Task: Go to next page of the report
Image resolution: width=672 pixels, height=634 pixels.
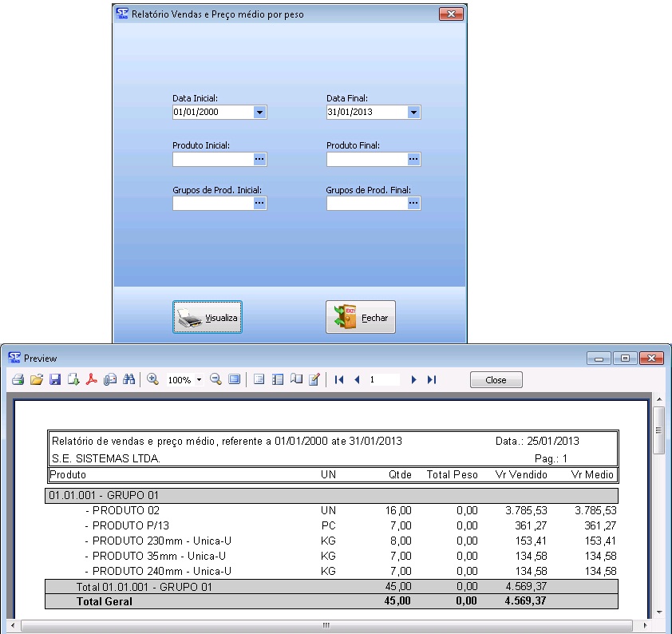Action: coord(413,380)
